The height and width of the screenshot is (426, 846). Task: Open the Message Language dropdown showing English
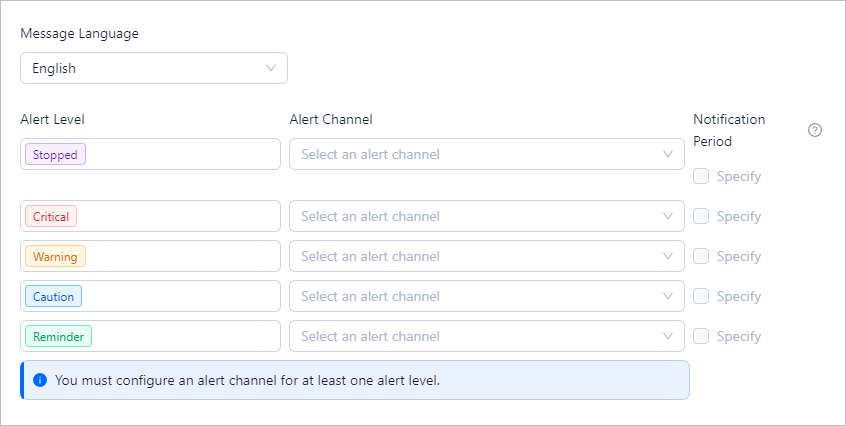pyautogui.click(x=153, y=68)
